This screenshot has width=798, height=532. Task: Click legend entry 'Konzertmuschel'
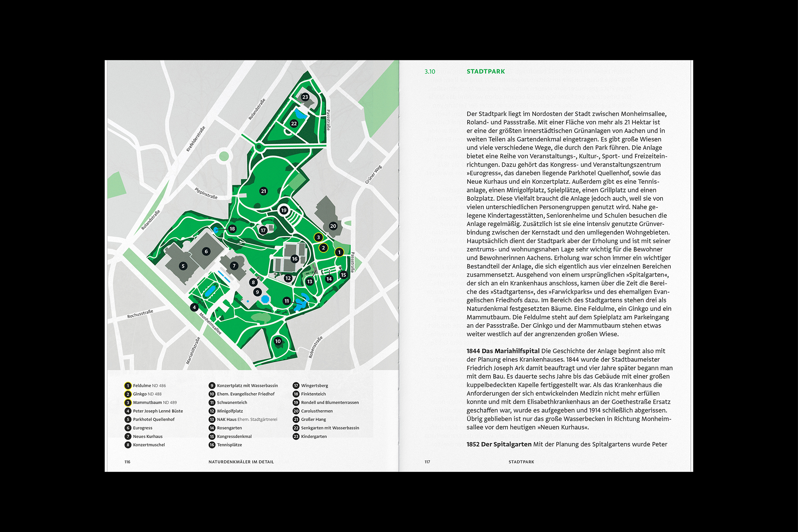click(x=145, y=445)
